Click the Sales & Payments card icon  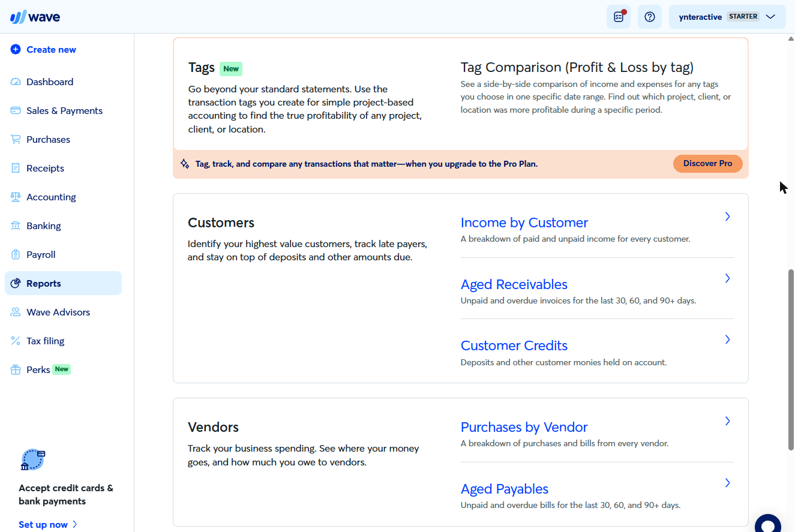tap(16, 111)
